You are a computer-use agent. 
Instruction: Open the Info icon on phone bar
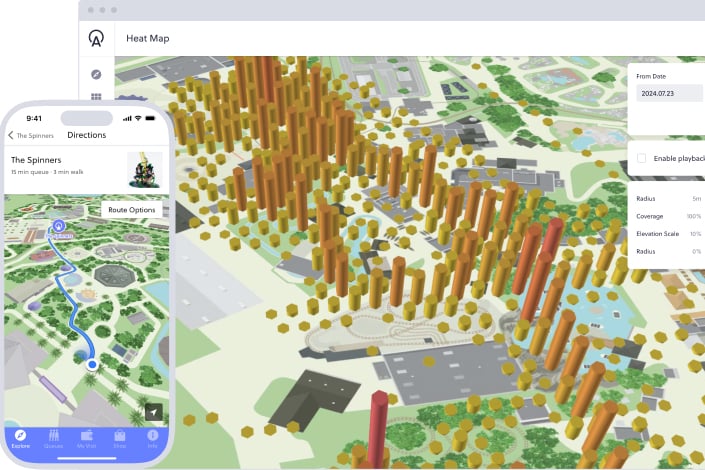[x=152, y=438]
